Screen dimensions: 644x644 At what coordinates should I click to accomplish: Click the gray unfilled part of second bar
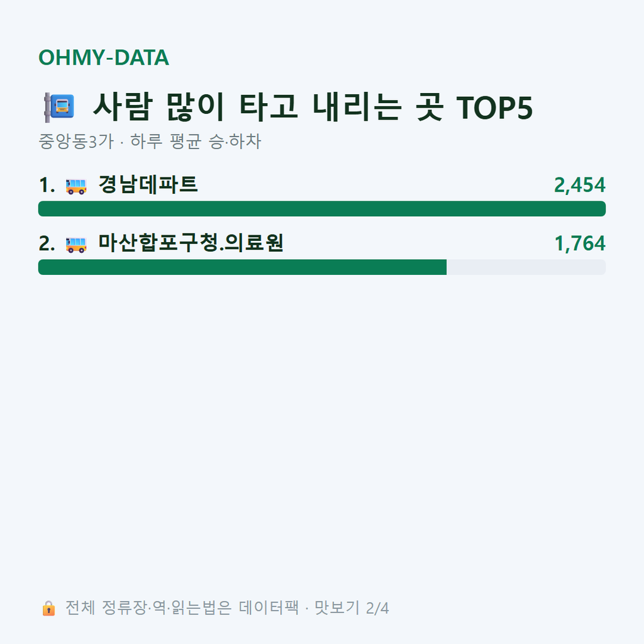click(526, 267)
